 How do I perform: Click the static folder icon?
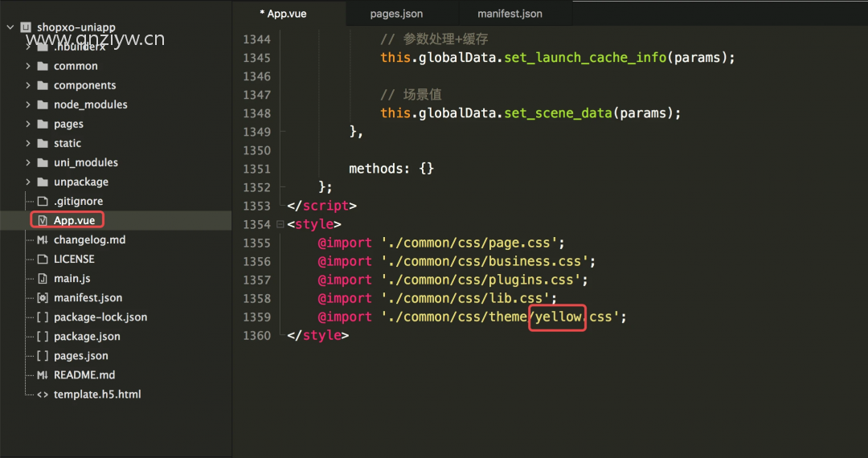(x=43, y=143)
